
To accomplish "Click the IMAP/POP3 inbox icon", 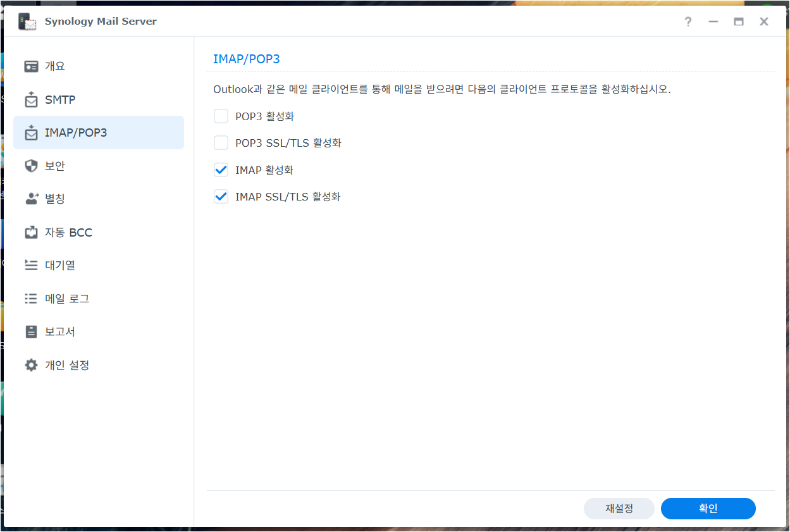I will click(31, 132).
